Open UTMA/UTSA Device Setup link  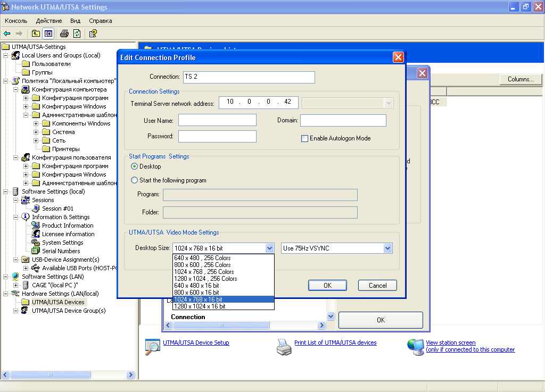[196, 343]
